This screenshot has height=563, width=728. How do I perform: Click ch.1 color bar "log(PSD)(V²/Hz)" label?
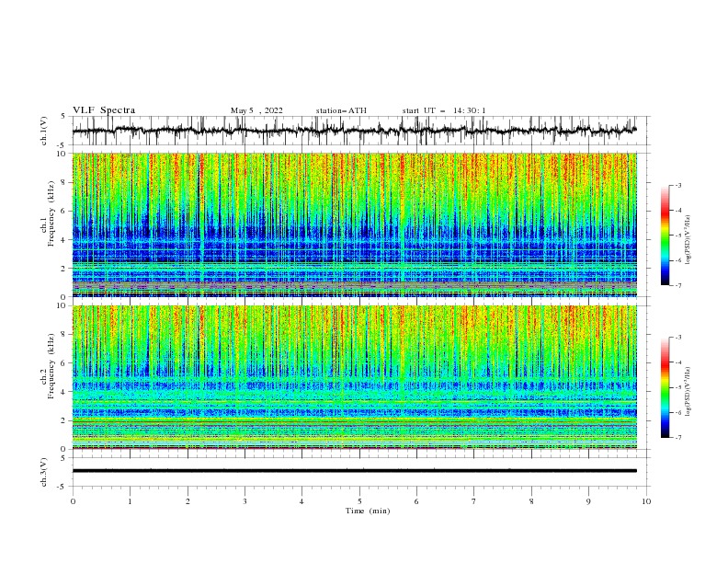pos(688,240)
